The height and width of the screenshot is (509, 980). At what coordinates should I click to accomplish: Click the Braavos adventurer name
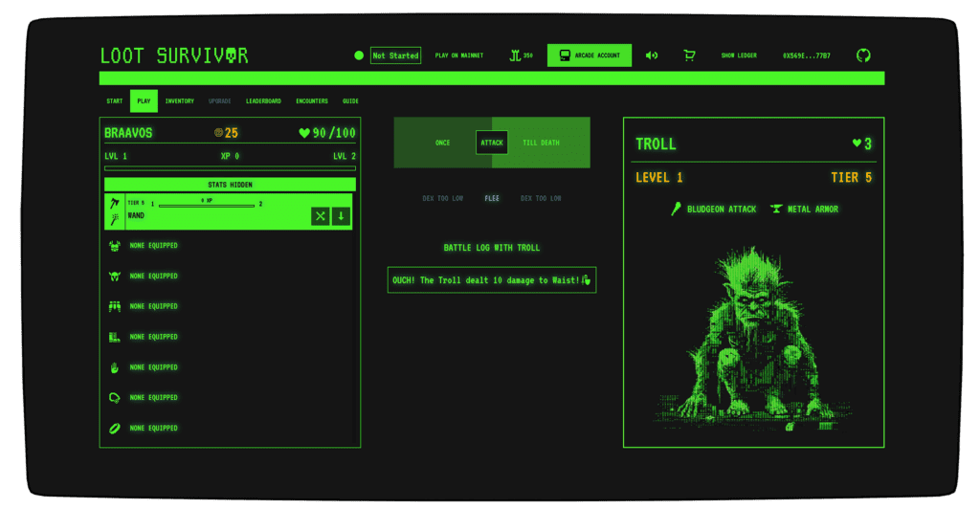(x=128, y=133)
